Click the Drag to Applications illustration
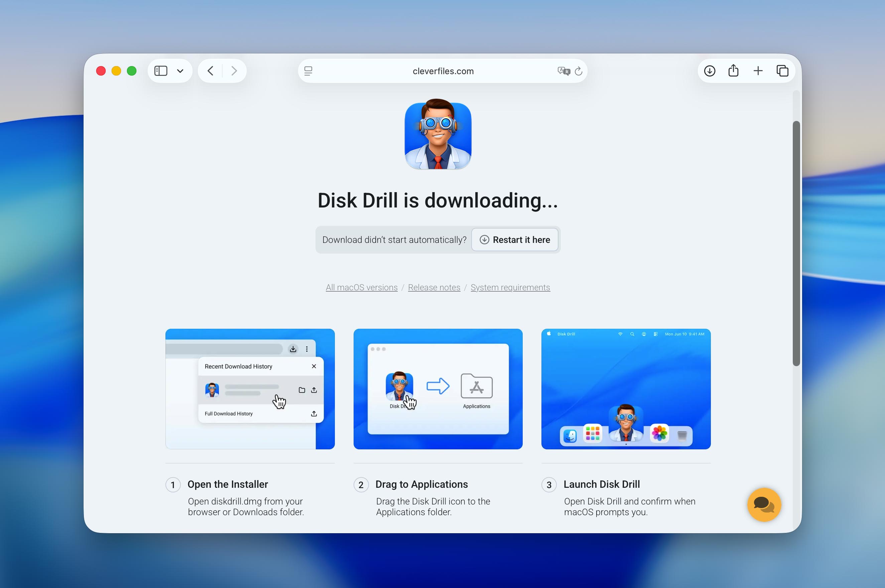 (438, 389)
